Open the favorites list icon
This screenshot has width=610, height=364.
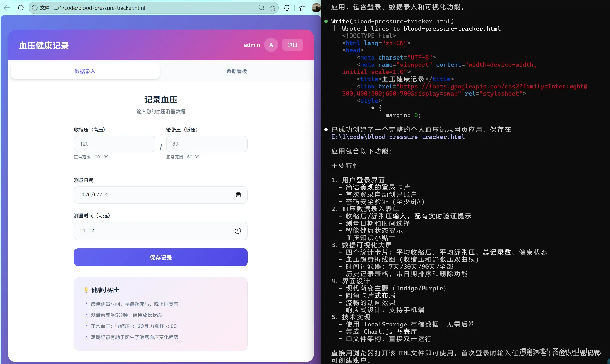point(302,8)
